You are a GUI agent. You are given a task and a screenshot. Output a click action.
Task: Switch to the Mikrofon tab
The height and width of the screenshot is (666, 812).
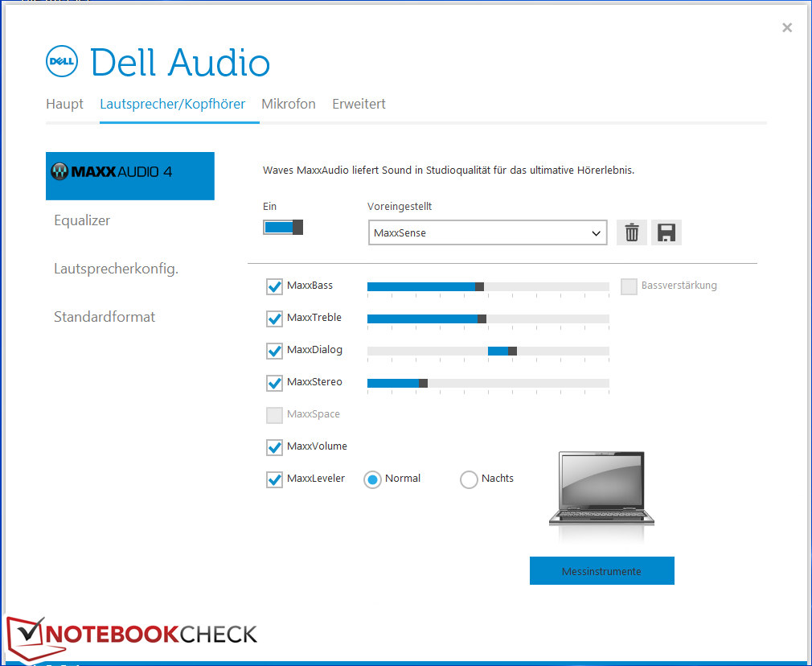click(289, 104)
